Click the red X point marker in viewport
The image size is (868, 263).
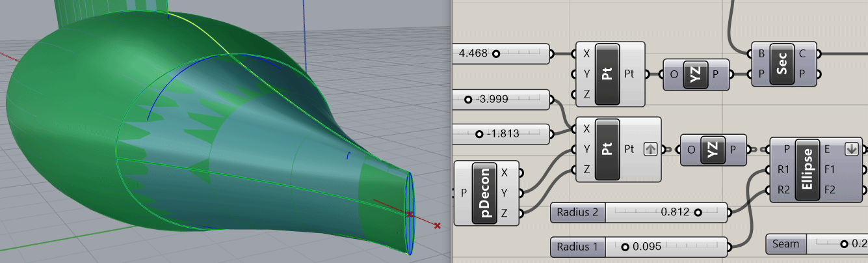click(x=438, y=226)
